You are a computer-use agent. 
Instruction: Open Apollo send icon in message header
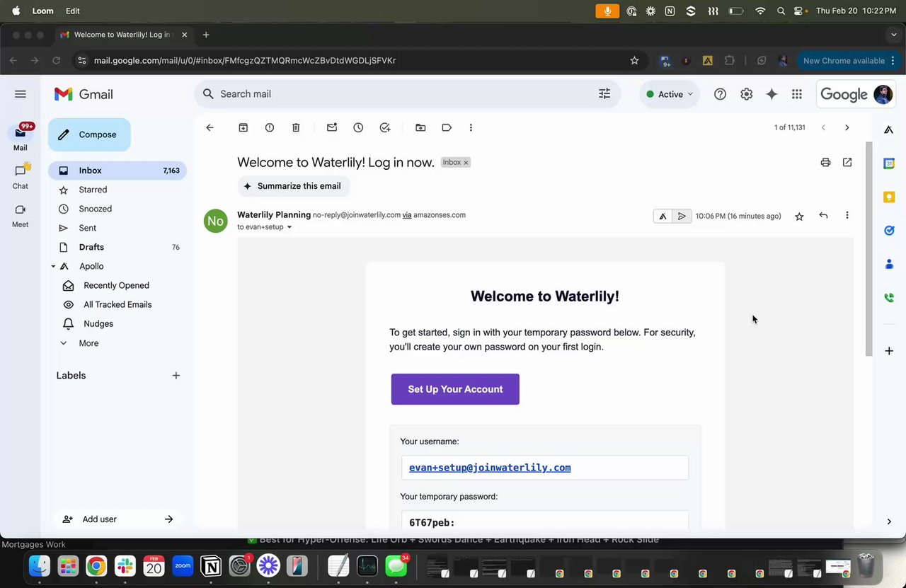[682, 216]
